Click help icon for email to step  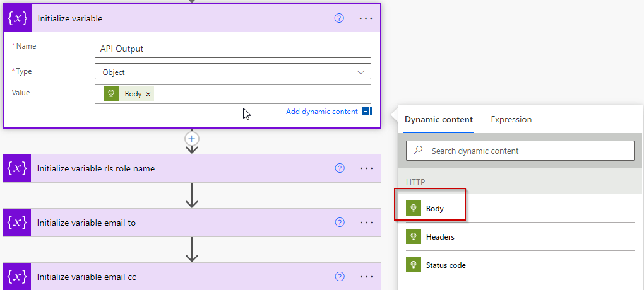click(x=340, y=223)
